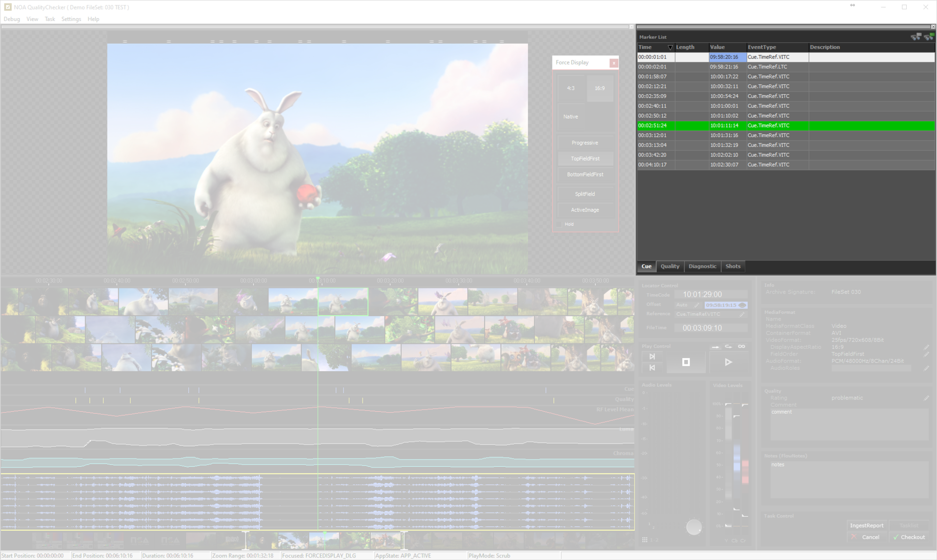Switch to the Shots tab

pos(733,266)
